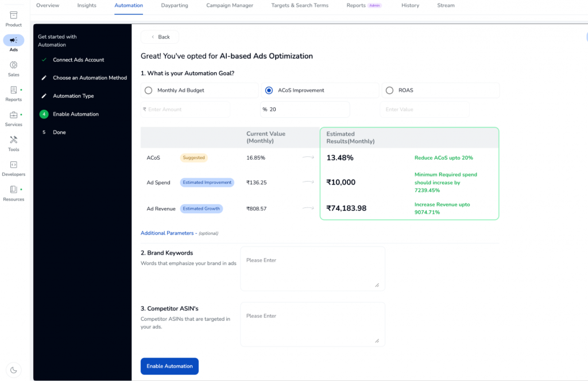
Task: Open the Campaign Manager tab
Action: (230, 6)
